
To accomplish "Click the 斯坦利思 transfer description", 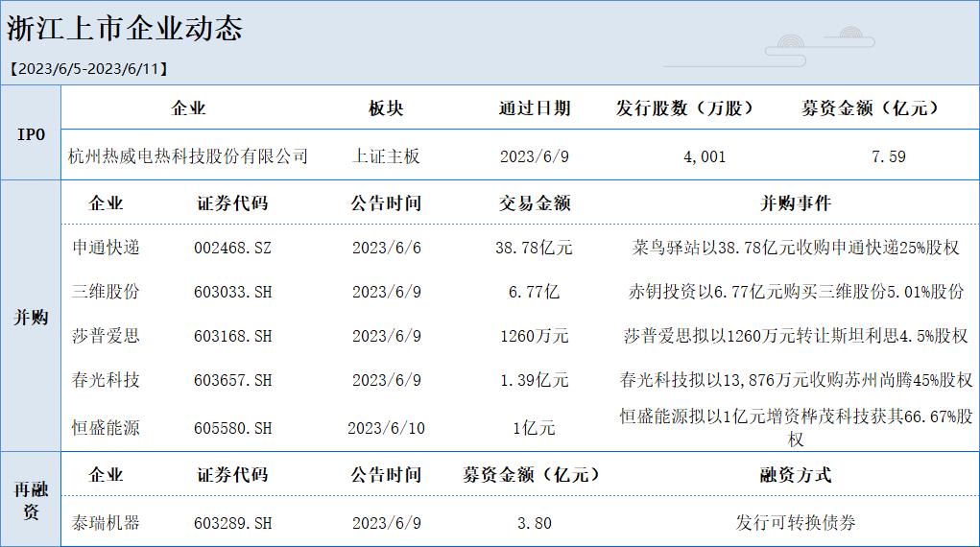I will coord(795,336).
